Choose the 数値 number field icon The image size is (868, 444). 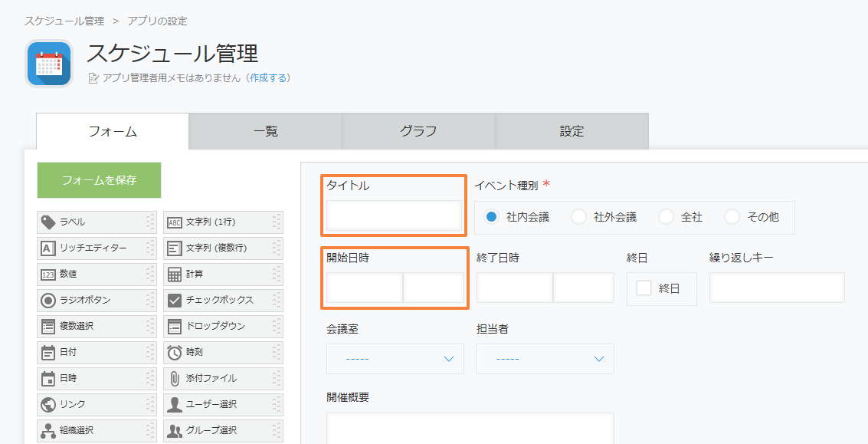48,275
